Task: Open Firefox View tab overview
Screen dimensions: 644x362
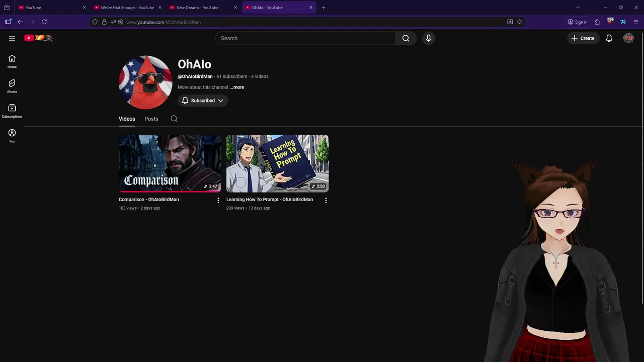Action: 7,8
